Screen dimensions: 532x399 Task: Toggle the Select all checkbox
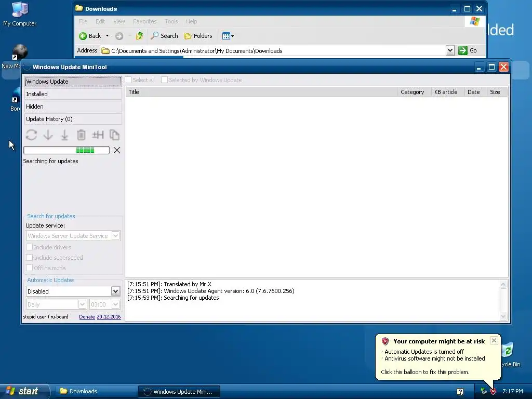click(128, 80)
